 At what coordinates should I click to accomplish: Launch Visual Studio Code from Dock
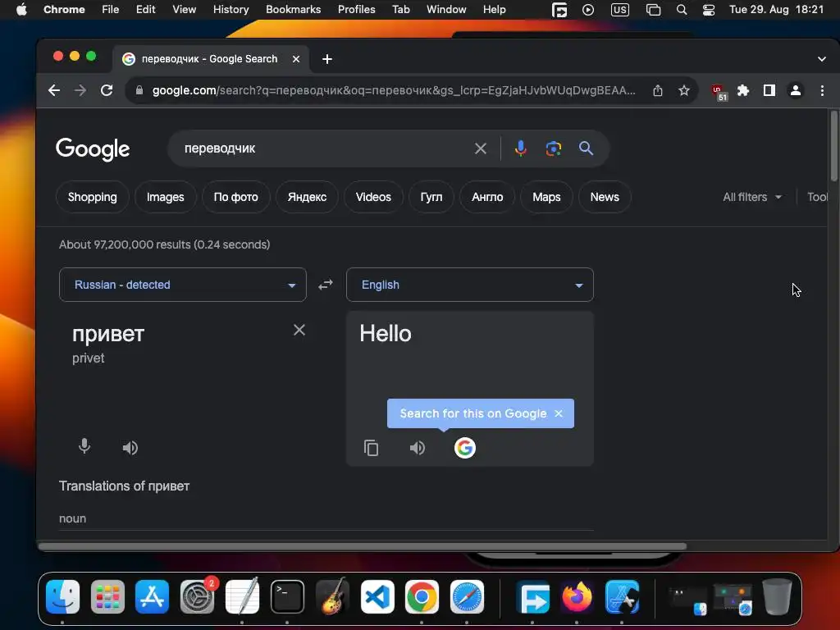(x=377, y=596)
